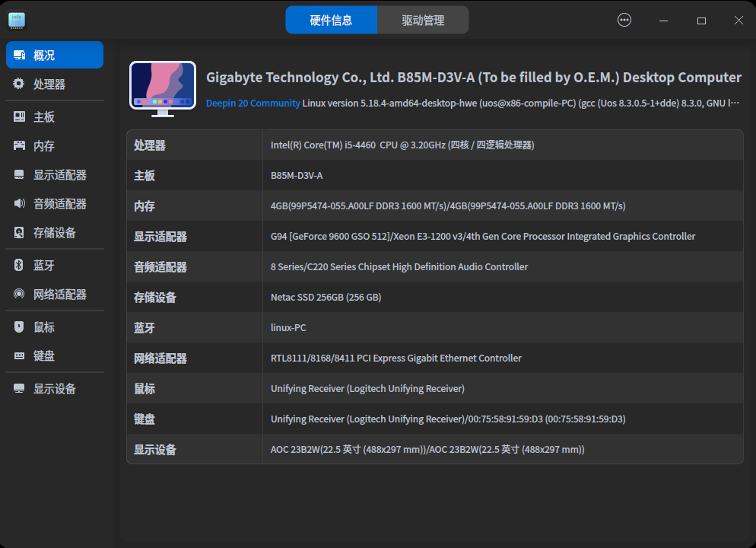Select the 鼠标 sidebar item
The height and width of the screenshot is (548, 756).
click(x=42, y=327)
